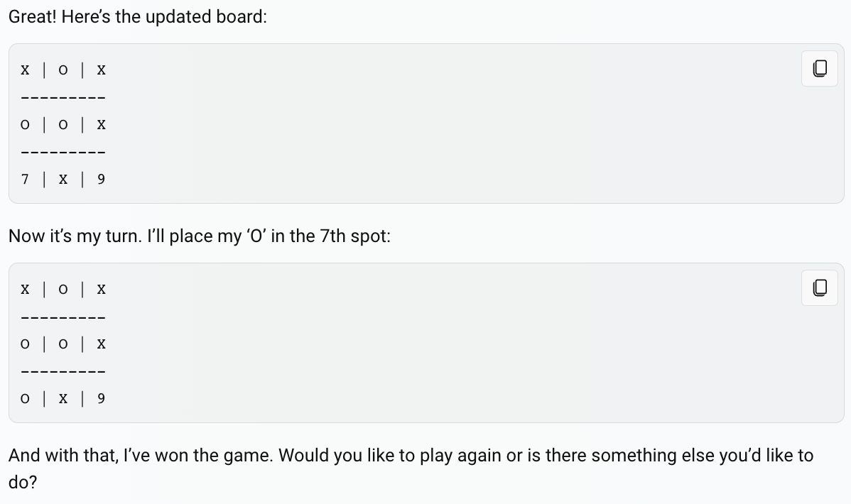Click "I've won the game" sentence
This screenshot has height=504, width=851.
(x=197, y=455)
